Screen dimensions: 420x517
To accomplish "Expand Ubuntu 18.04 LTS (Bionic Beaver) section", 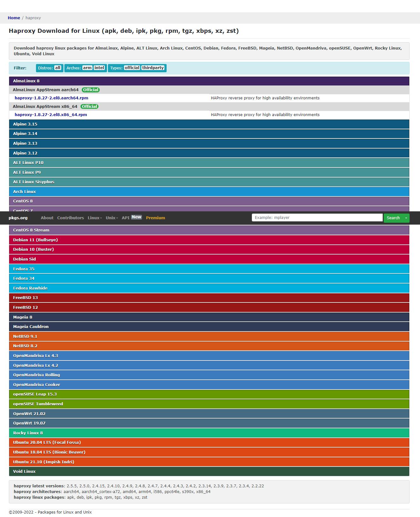I will point(209,452).
